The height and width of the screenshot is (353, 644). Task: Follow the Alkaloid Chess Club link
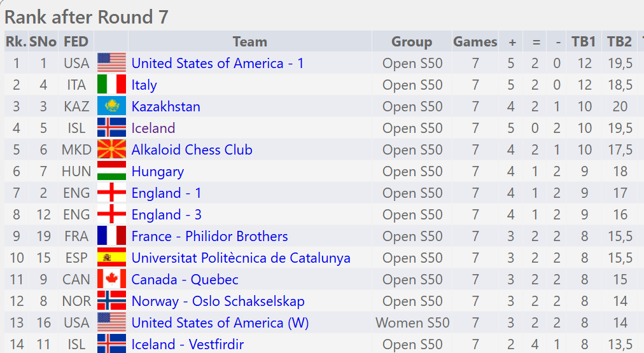click(192, 150)
